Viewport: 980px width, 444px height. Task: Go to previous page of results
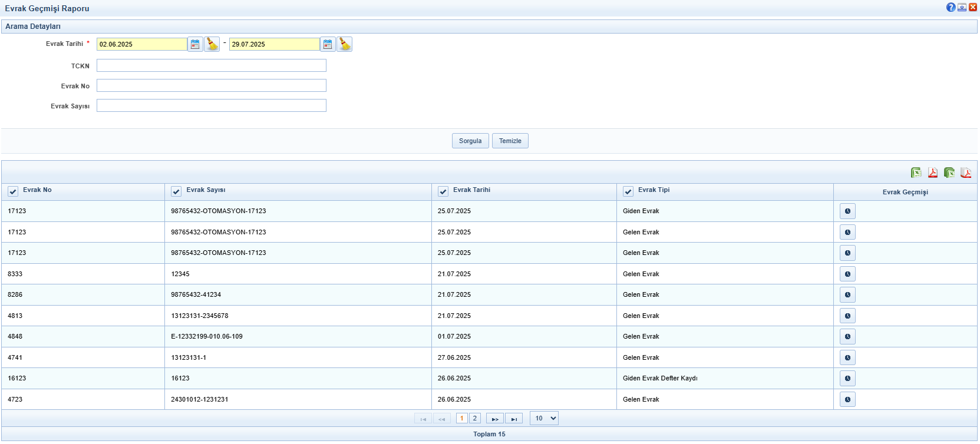coord(442,419)
